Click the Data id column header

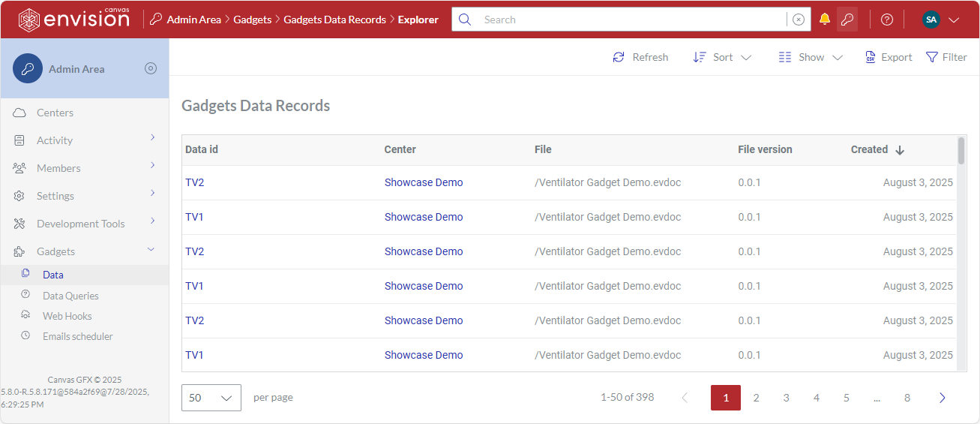point(202,149)
